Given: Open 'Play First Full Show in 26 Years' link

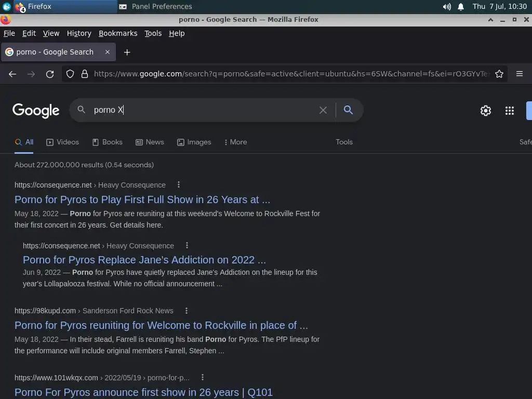Looking at the screenshot, I should [x=142, y=199].
